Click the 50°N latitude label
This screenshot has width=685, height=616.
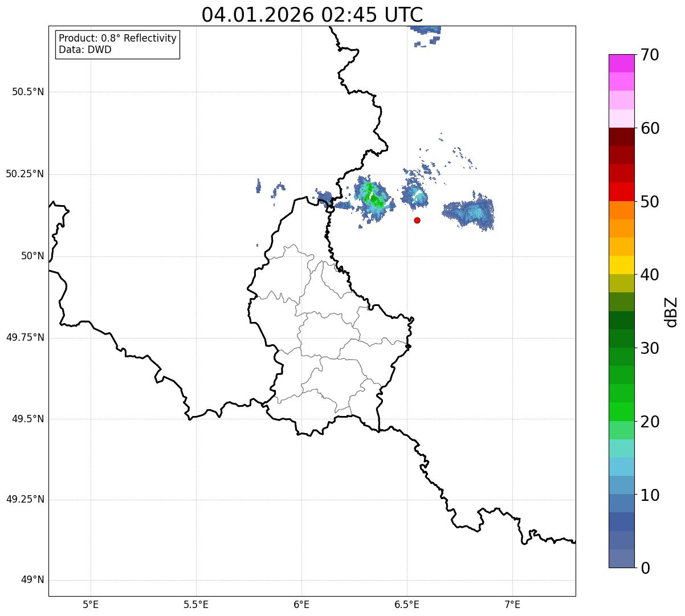[32, 256]
